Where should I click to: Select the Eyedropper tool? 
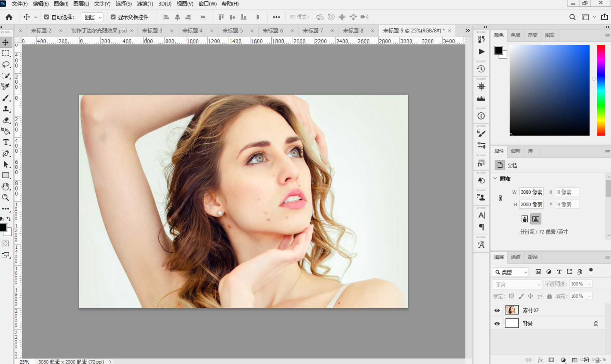[6, 87]
